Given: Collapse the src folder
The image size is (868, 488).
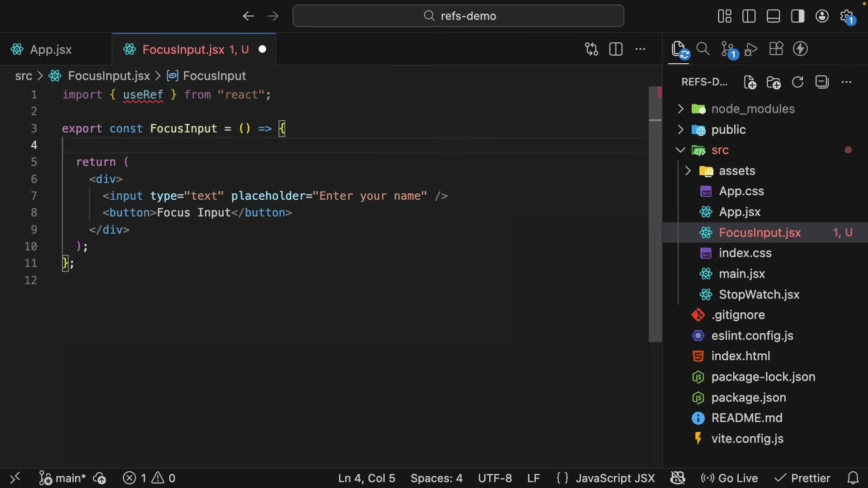Looking at the screenshot, I should [x=765, y=150].
